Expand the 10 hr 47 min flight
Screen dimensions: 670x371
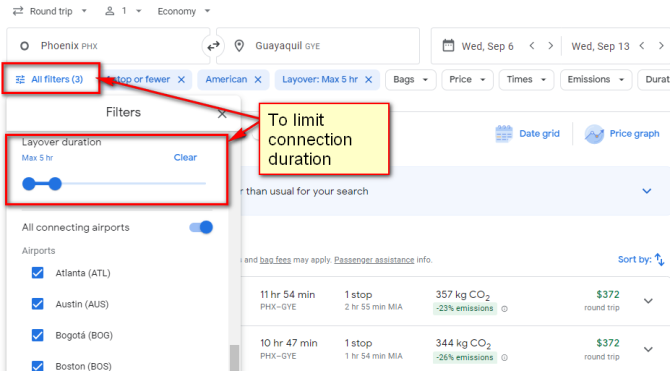648,350
